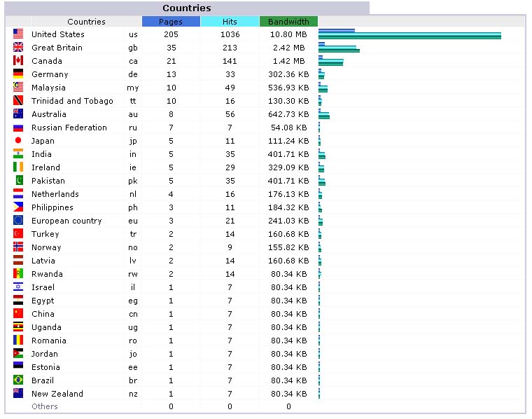Click the Malaysia hits value 49
This screenshot has height=419, width=532.
click(230, 88)
